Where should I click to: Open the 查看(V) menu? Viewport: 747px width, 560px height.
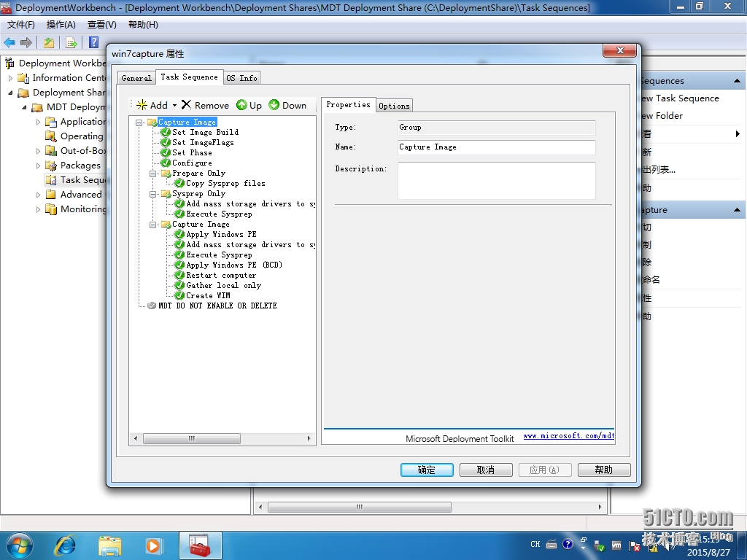coord(102,25)
